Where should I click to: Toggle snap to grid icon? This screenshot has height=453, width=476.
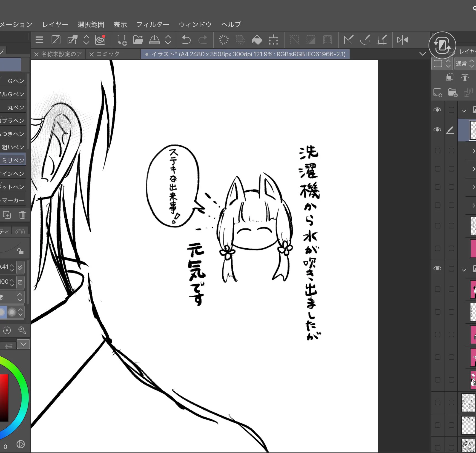[x=382, y=40]
